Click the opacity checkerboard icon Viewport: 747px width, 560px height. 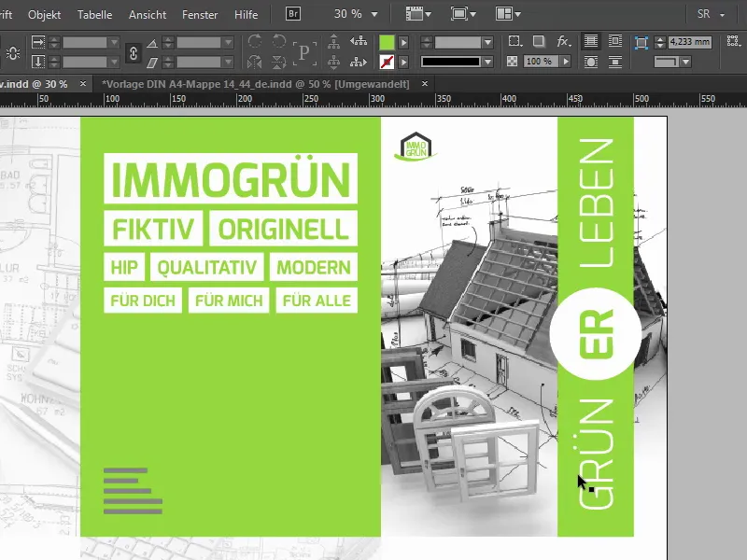click(512, 62)
